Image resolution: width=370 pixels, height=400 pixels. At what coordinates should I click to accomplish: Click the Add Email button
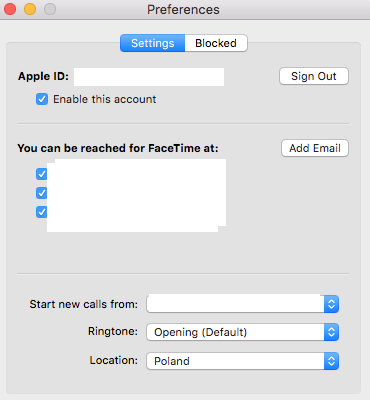point(315,148)
